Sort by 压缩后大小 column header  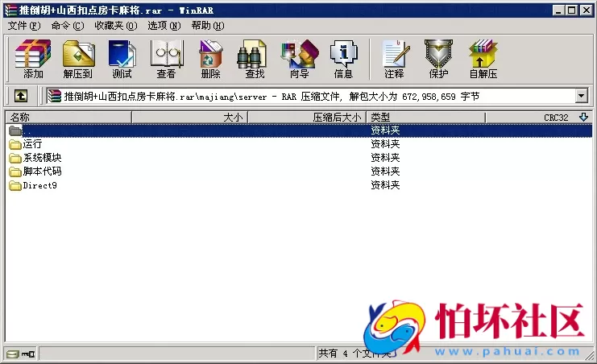[307, 118]
